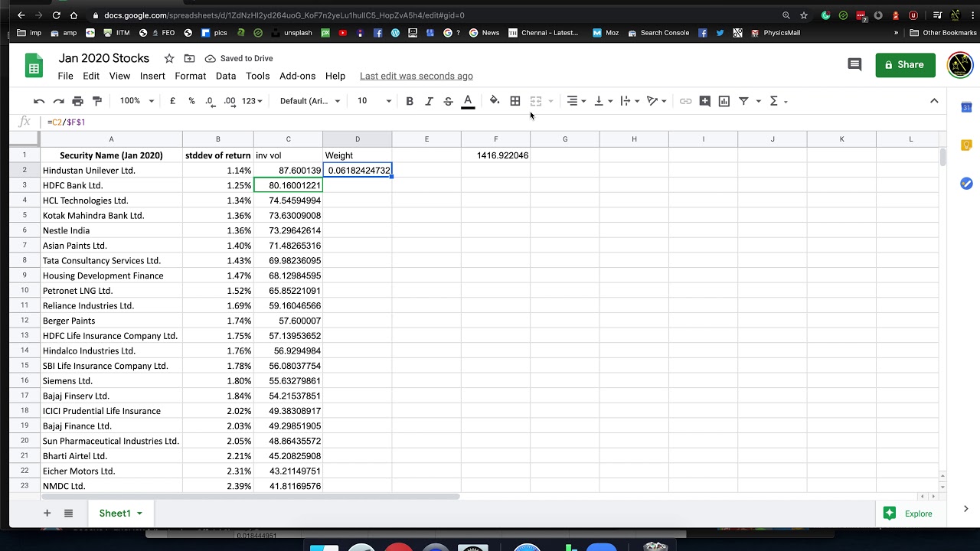This screenshot has height=551, width=980.
Task: Open the Edit menu
Action: coord(91,76)
